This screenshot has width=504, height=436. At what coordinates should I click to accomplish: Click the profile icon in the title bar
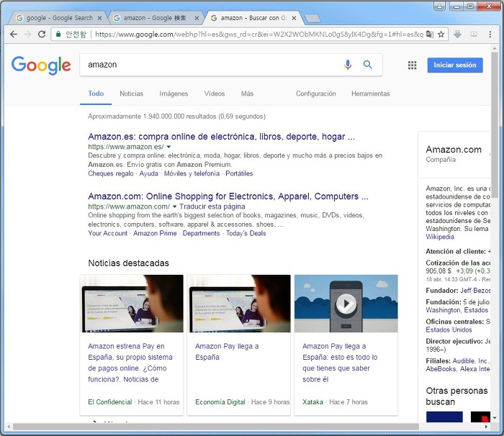tap(439, 6)
